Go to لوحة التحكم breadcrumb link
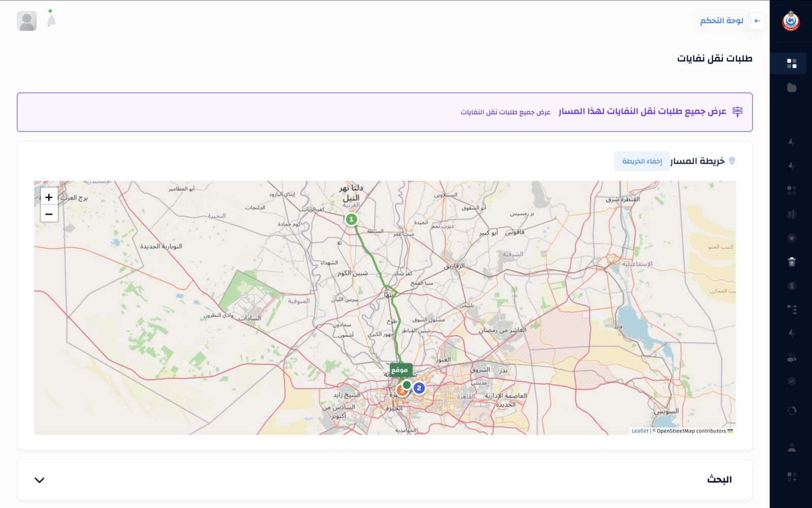This screenshot has height=508, width=812. [722, 21]
